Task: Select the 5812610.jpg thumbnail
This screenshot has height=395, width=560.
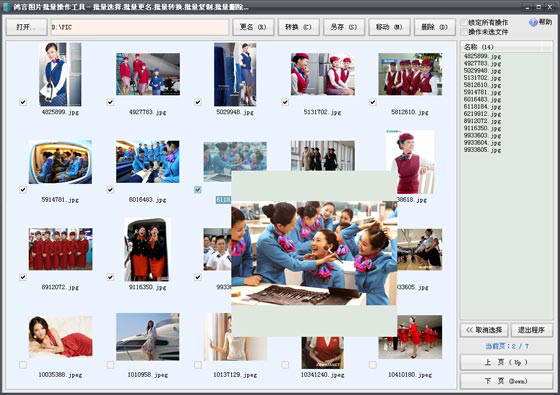Action: [410, 74]
